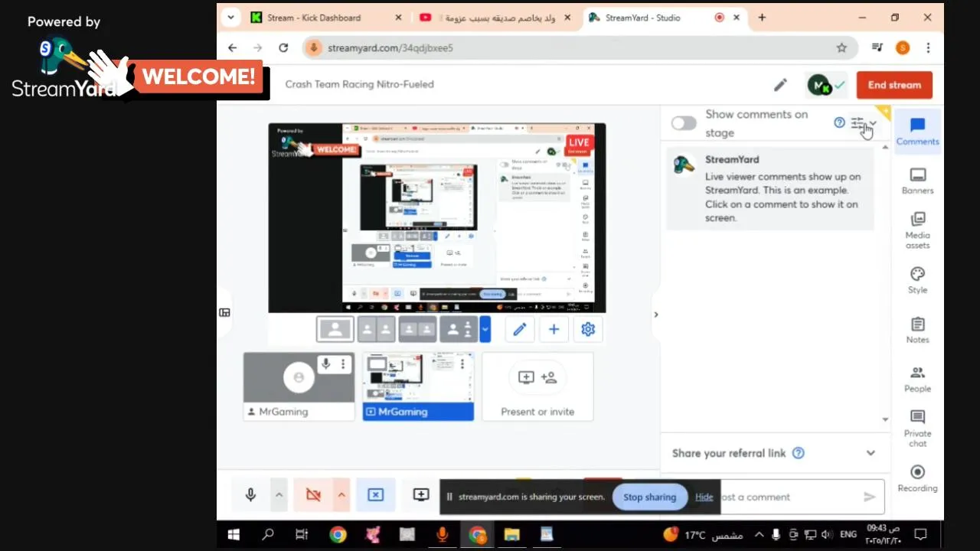Expand more layouts blue dropdown arrow
980x551 pixels.
[485, 329]
